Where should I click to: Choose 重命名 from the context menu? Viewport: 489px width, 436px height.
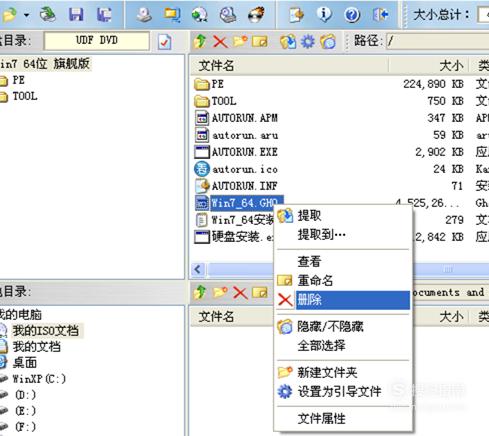point(343,281)
